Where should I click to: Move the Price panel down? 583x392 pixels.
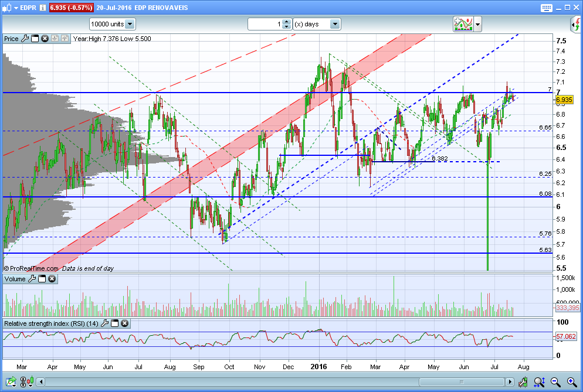55,39
